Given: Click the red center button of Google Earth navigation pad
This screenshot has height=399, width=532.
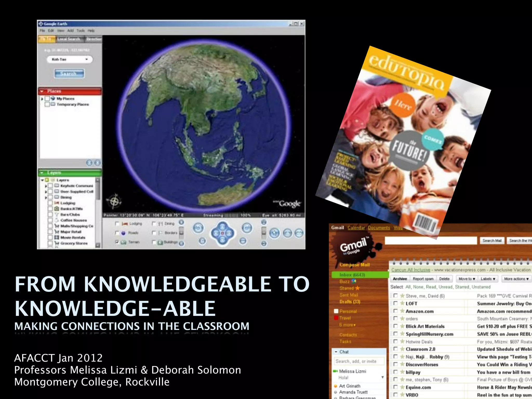Looking at the screenshot, I should [222, 233].
